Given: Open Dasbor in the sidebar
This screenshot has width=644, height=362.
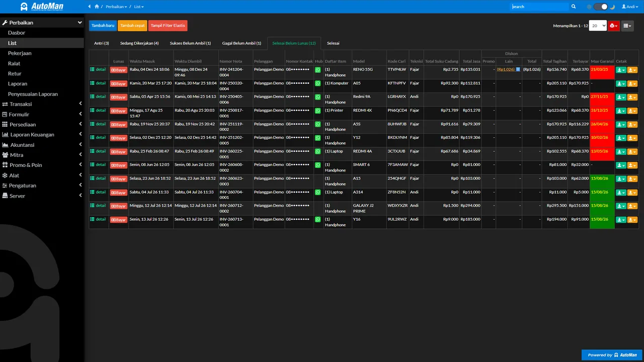Looking at the screenshot, I should 42,33.
